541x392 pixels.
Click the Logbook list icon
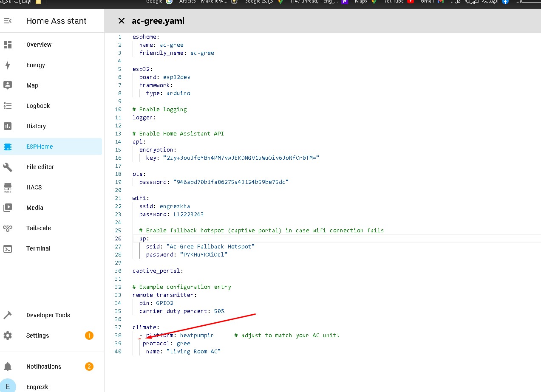click(8, 106)
